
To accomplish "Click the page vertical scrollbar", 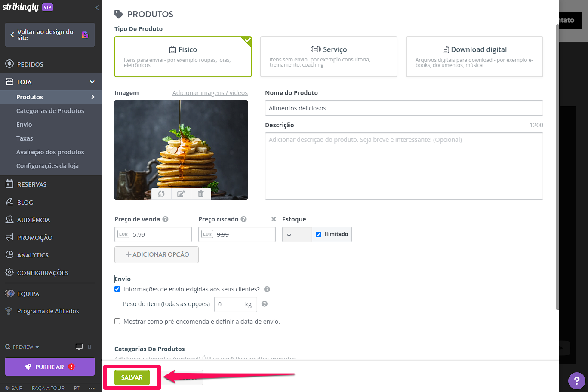I will (x=557, y=168).
